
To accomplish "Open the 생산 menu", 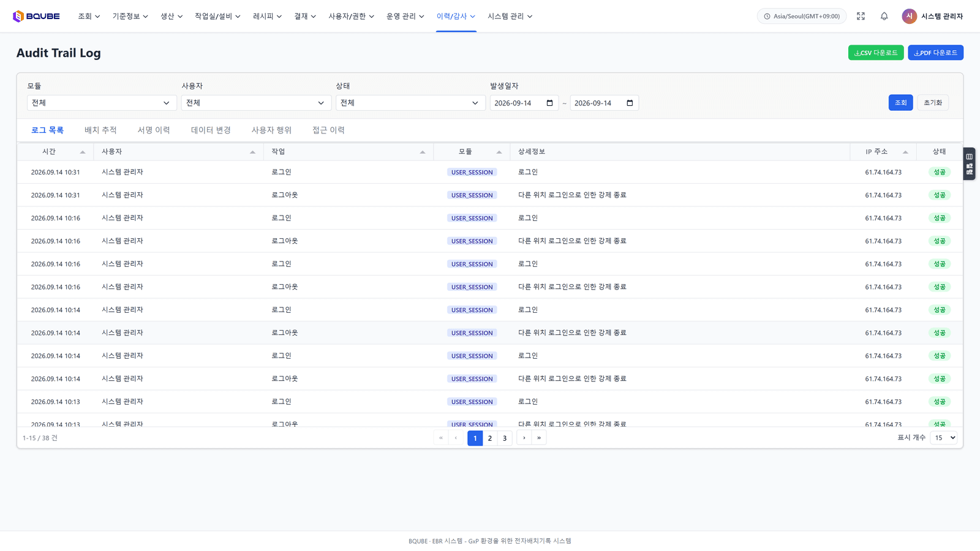I will (x=171, y=17).
